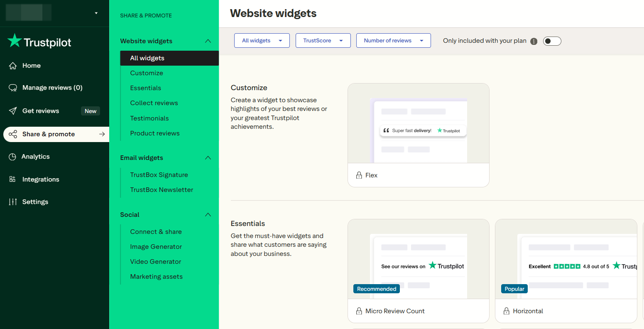Open Video Generator
644x329 pixels.
pos(156,262)
